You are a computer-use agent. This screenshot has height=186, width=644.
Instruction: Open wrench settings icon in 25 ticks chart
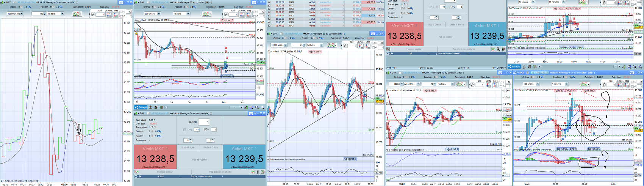pyautogui.click(x=345, y=46)
